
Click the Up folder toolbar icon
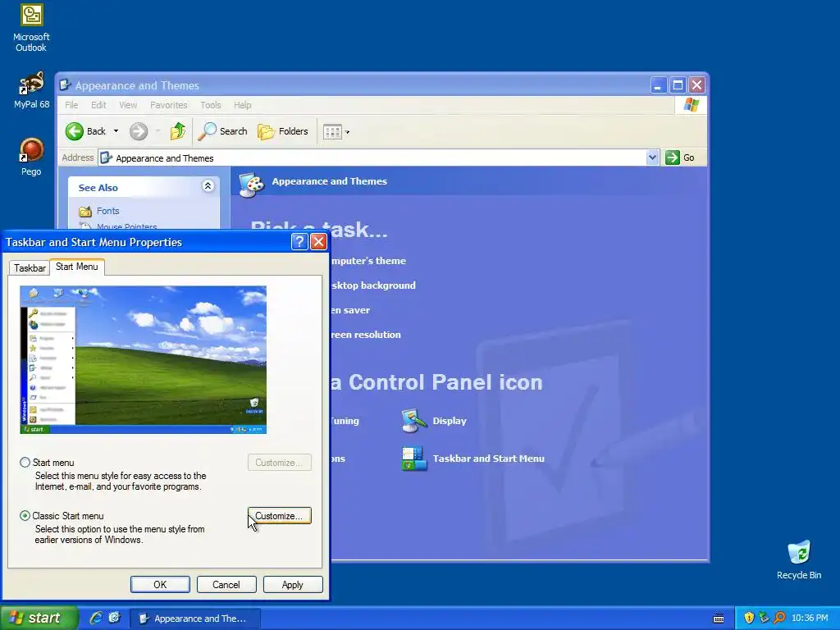(x=177, y=131)
